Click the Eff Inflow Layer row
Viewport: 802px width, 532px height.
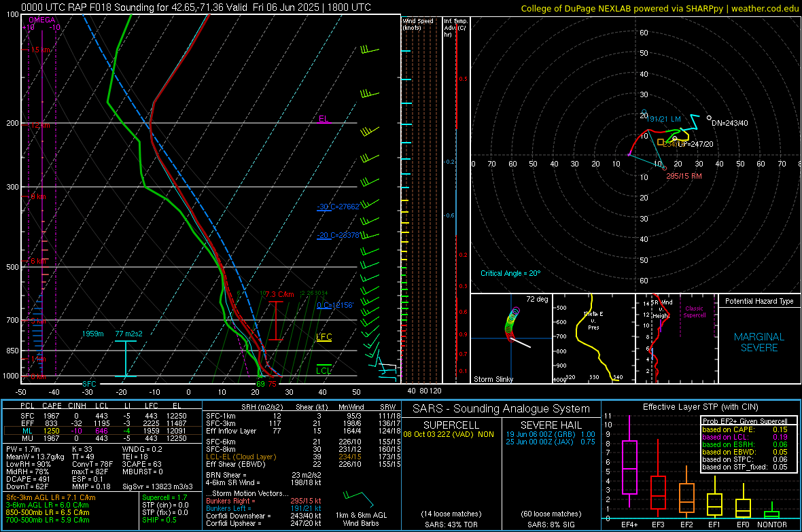[x=303, y=431]
